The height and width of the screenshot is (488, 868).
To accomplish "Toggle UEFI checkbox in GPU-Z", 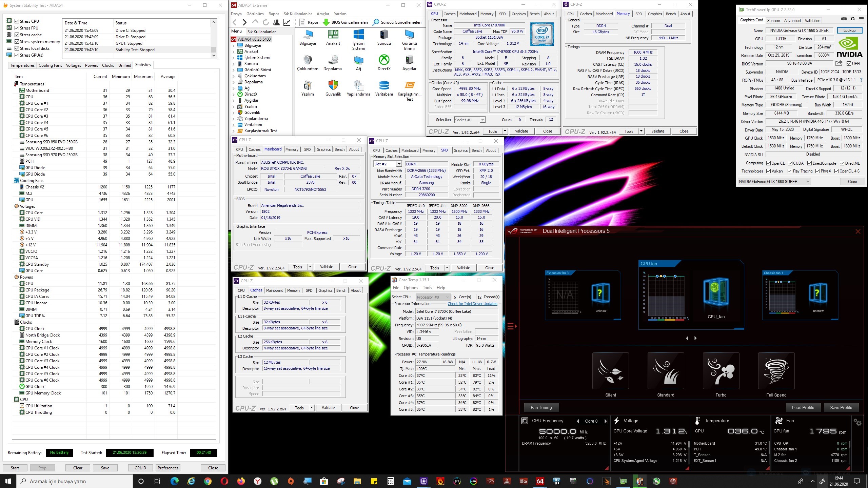I will pyautogui.click(x=849, y=63).
